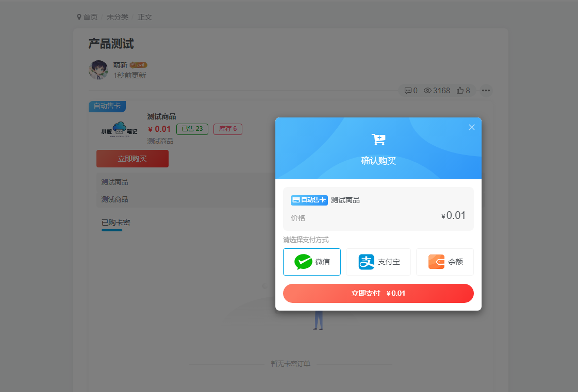Click the 自动售卡 tag in dialog
This screenshot has height=392, width=578.
(309, 200)
